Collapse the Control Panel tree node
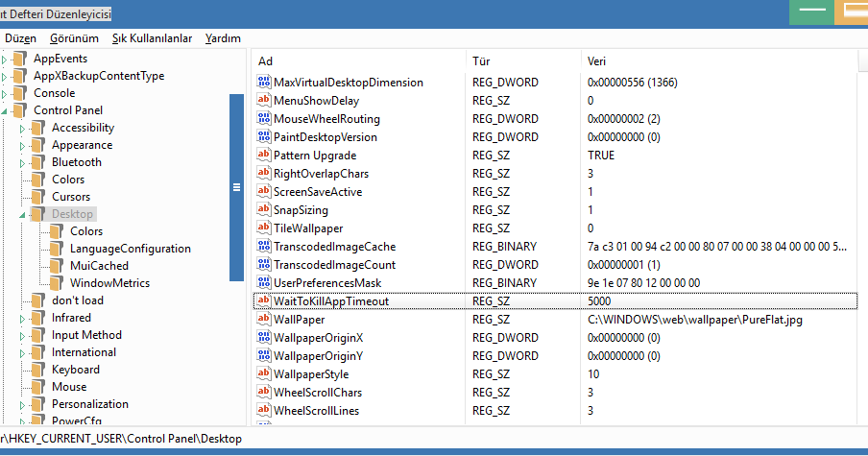 pyautogui.click(x=5, y=111)
